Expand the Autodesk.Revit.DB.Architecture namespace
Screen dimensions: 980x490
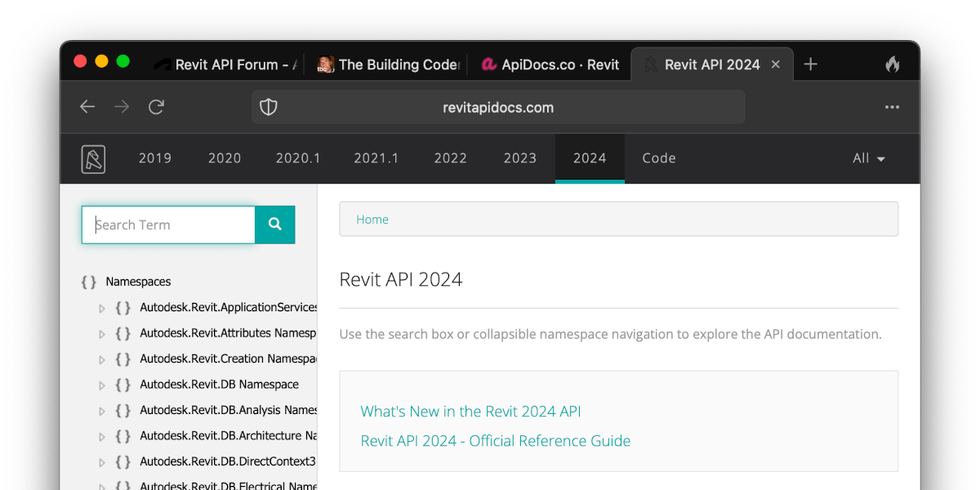point(102,435)
